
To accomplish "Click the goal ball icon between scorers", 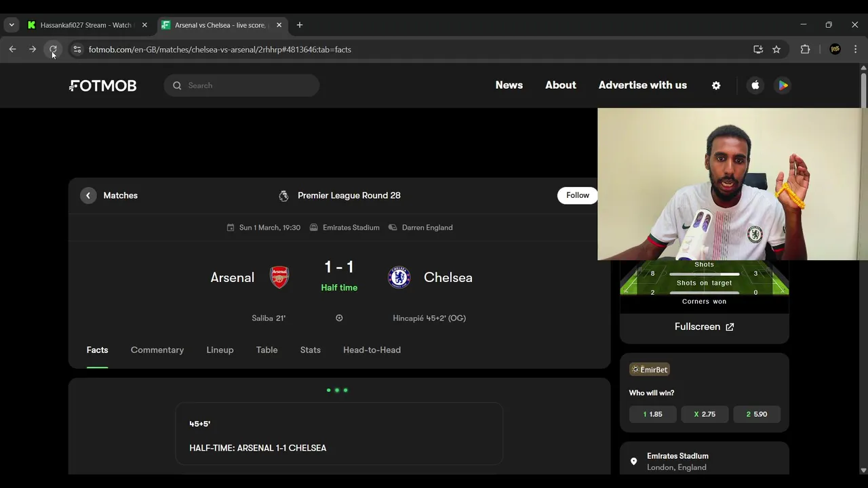I will click(339, 318).
